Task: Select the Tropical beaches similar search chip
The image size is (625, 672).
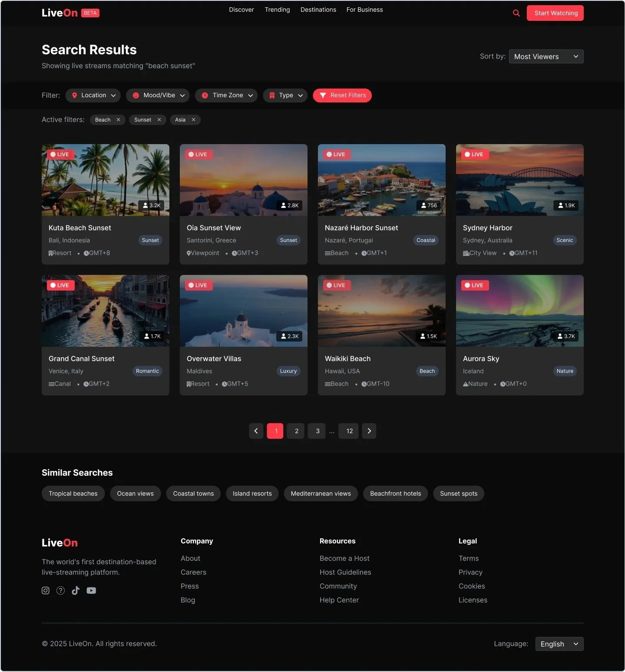Action: 73,494
